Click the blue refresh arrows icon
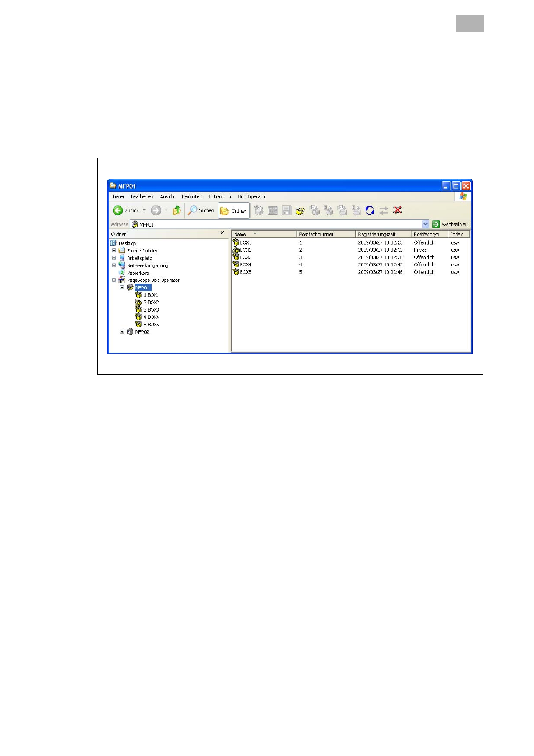 pyautogui.click(x=369, y=210)
